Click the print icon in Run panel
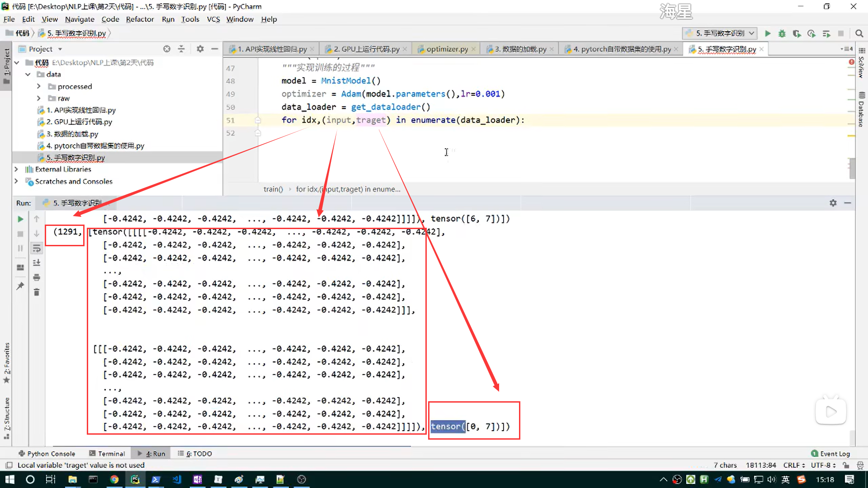 click(37, 277)
